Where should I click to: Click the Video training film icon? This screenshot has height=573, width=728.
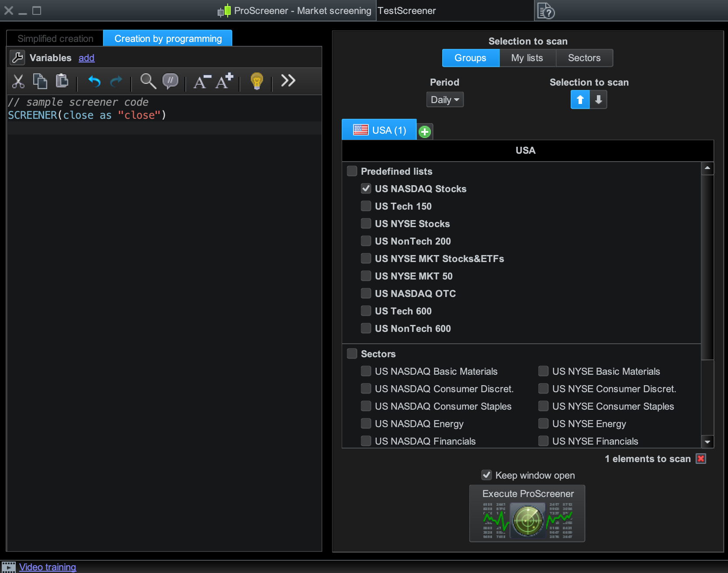click(x=8, y=567)
